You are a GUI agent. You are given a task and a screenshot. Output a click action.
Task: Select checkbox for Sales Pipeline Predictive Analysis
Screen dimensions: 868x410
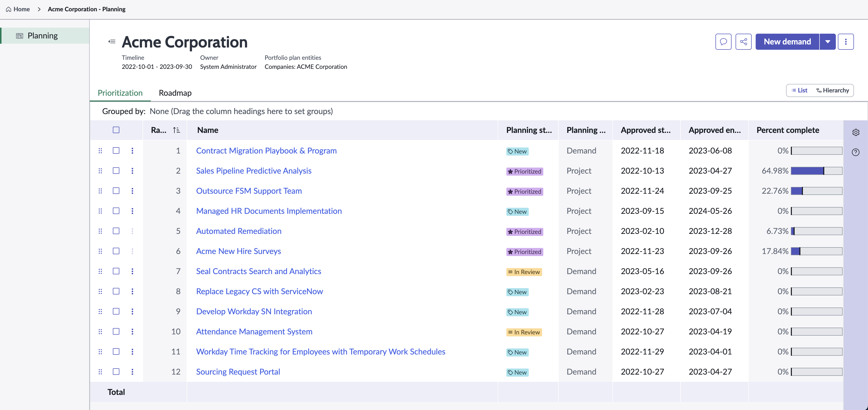[116, 171]
